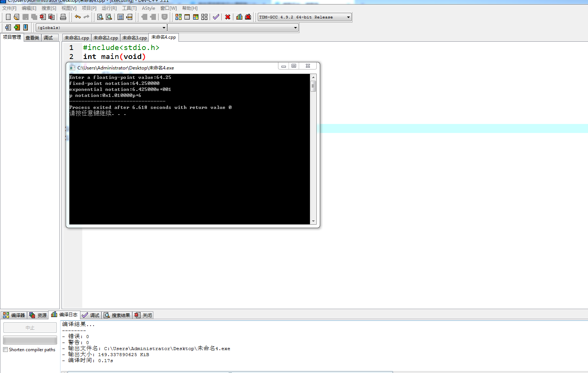Click the New file toolbar icon
The image size is (588, 373).
8,17
